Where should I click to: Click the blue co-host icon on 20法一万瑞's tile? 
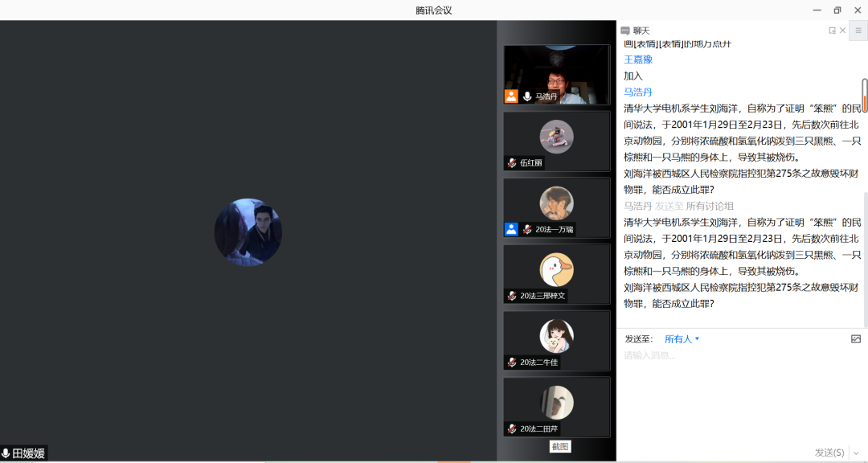[511, 229]
